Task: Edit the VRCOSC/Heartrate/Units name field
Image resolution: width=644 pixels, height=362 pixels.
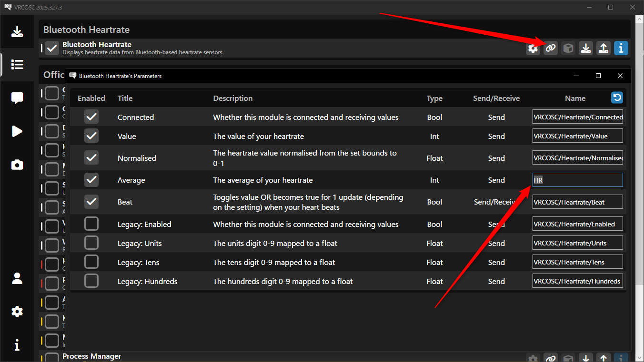Action: pos(577,243)
